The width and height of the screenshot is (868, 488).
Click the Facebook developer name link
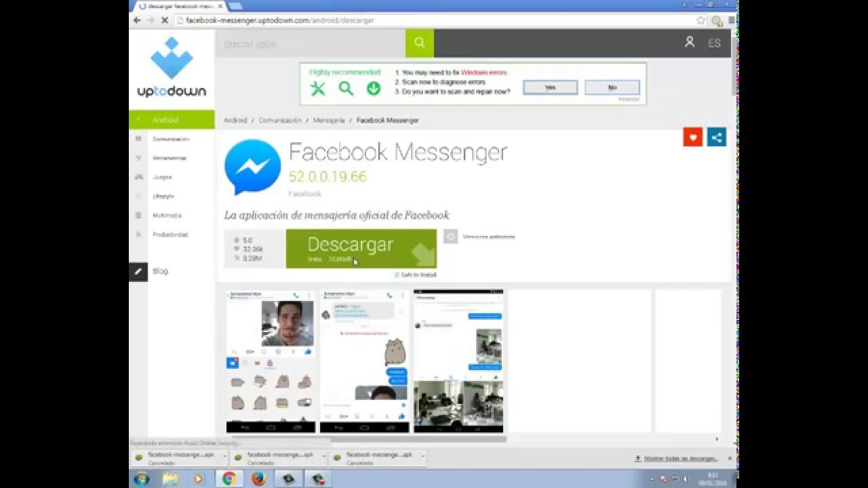tap(304, 194)
